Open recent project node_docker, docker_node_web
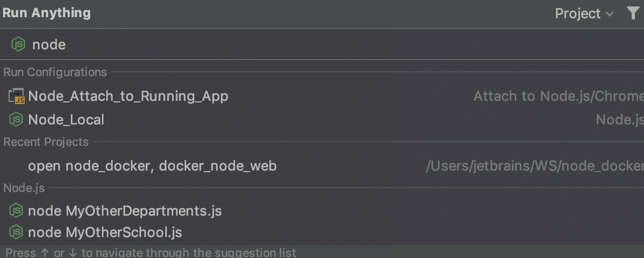The height and width of the screenshot is (258, 644). coord(152,166)
